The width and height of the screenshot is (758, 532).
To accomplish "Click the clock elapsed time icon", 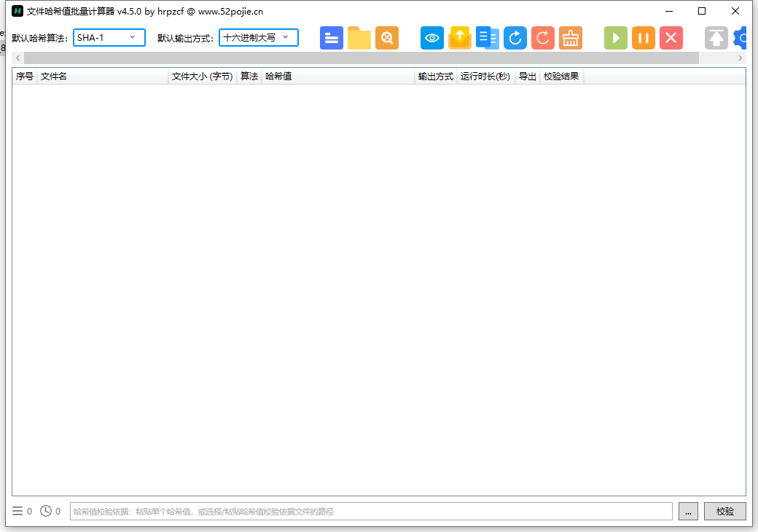I will coord(45,511).
